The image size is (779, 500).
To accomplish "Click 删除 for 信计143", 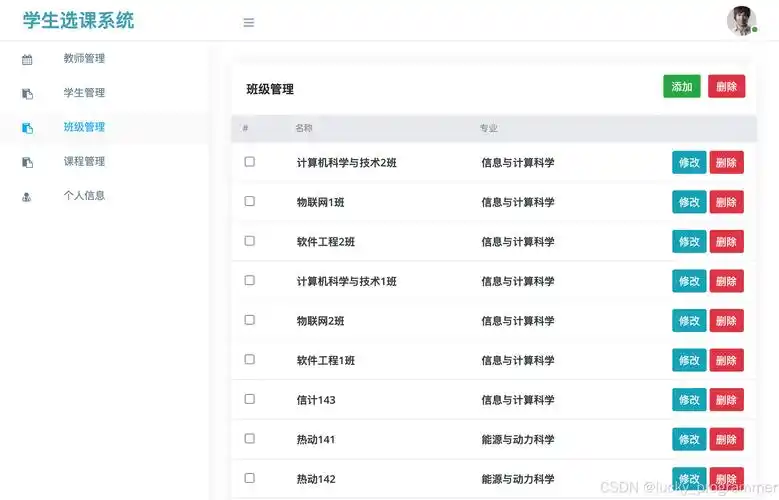I will pos(726,400).
